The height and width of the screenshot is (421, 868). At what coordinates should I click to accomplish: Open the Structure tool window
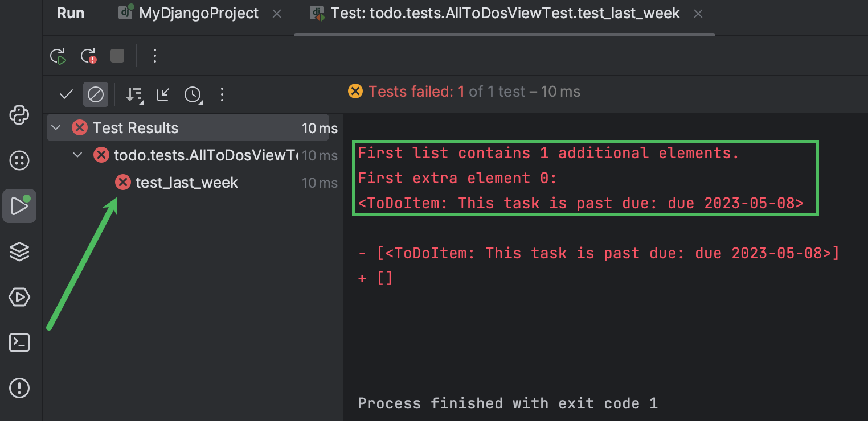pos(19,251)
